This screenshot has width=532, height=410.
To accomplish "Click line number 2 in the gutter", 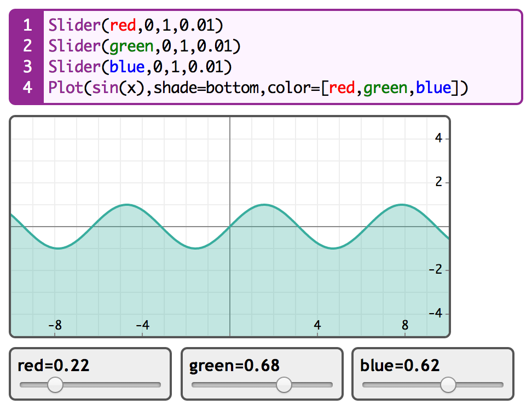I will [x=27, y=46].
